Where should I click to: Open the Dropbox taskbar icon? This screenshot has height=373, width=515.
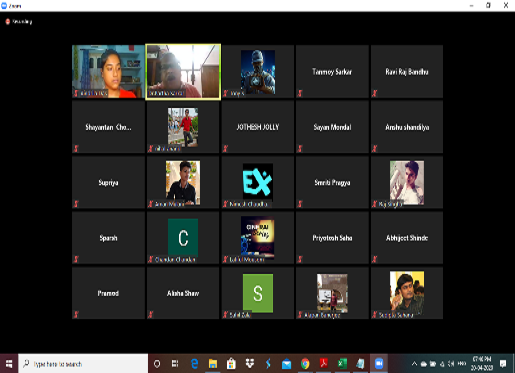point(249,364)
